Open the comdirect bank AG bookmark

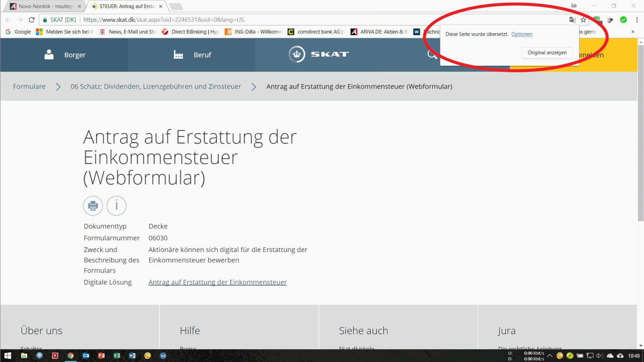pos(316,32)
